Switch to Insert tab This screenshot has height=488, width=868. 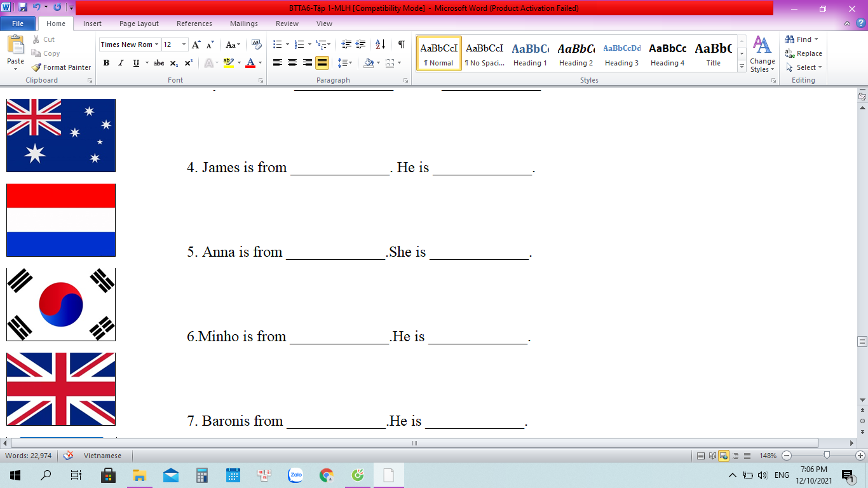tap(92, 24)
